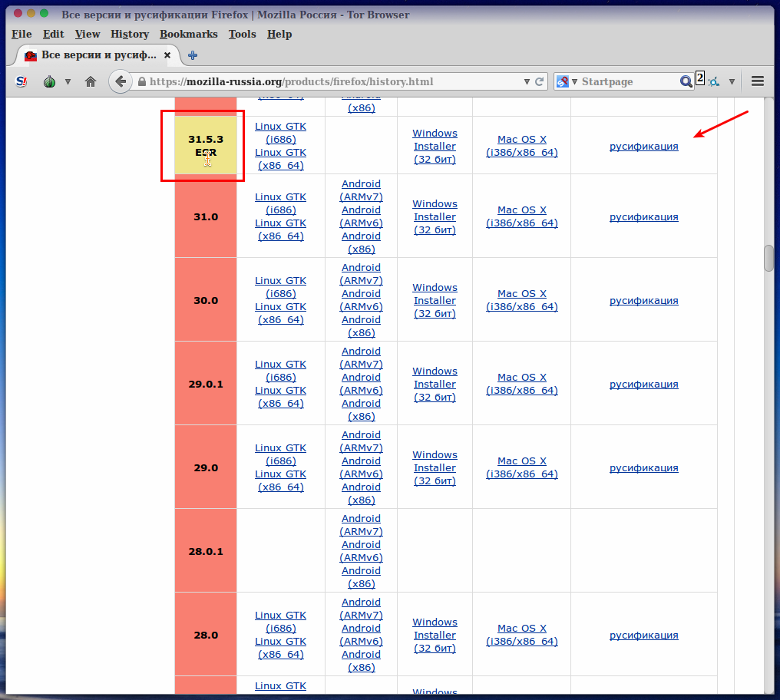
Task: Show site security lock info
Action: (142, 81)
